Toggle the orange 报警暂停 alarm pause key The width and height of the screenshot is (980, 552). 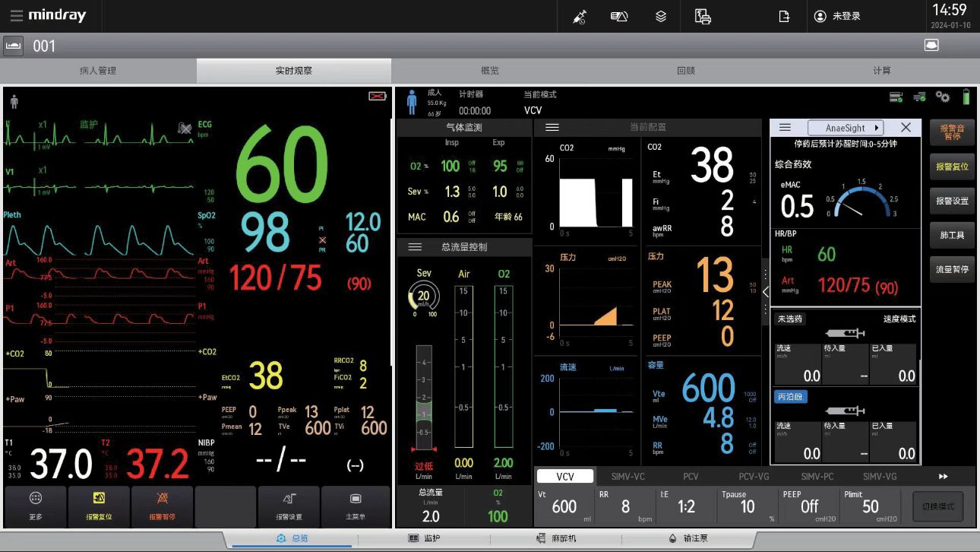162,506
